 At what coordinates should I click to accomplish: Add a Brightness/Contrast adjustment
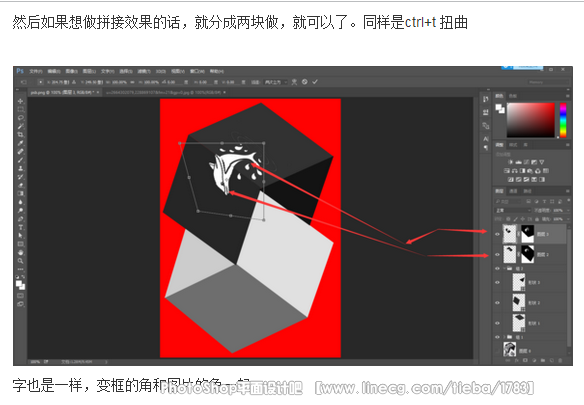point(510,162)
